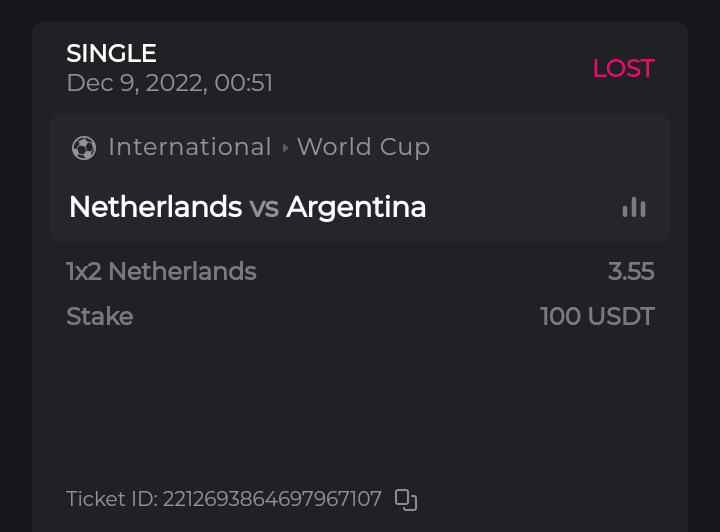
Task: Click the 1x2 Netherlands selection text
Action: click(161, 271)
